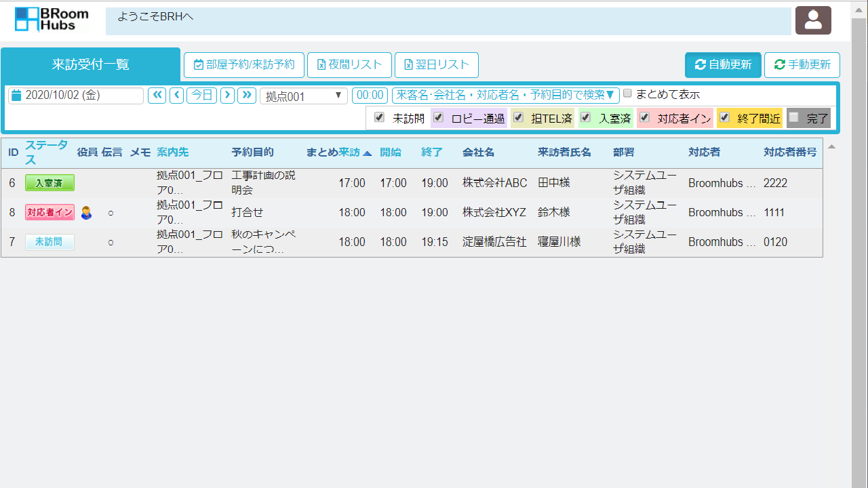This screenshot has width=868, height=488.
Task: Select the 株式会社ABC company cell
Action: pyautogui.click(x=495, y=183)
